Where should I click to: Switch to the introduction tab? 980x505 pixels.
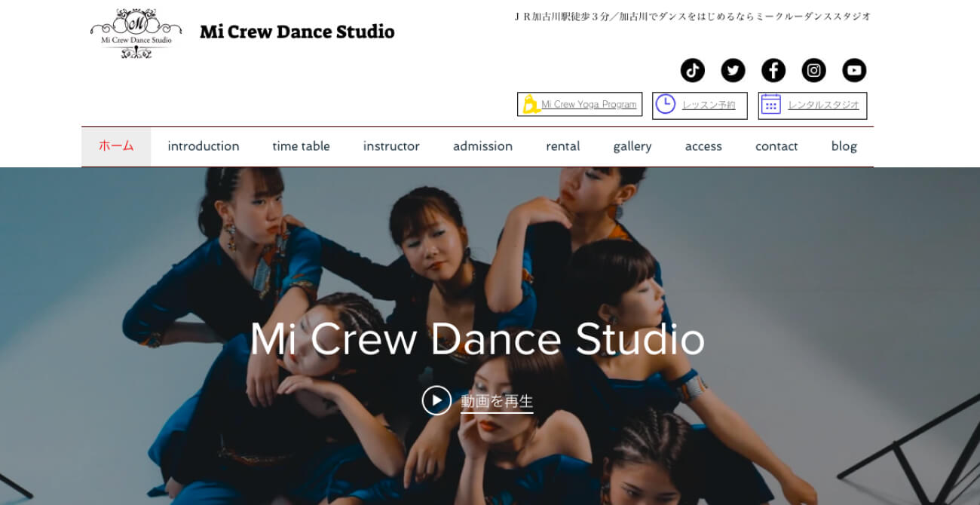pos(204,146)
